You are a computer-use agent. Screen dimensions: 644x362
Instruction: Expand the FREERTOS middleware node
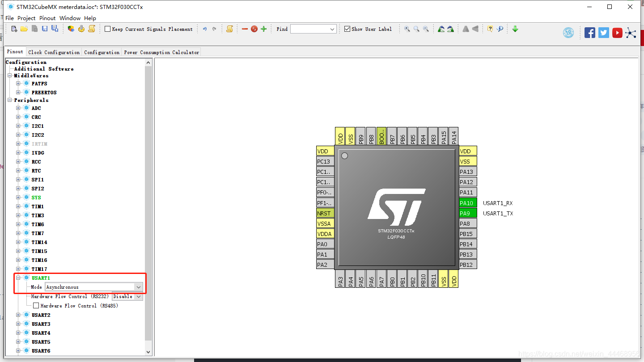[18, 93]
